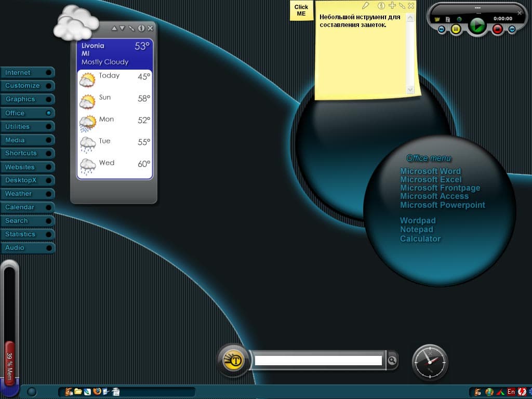
Task: Click the search bar text field
Action: click(318, 361)
